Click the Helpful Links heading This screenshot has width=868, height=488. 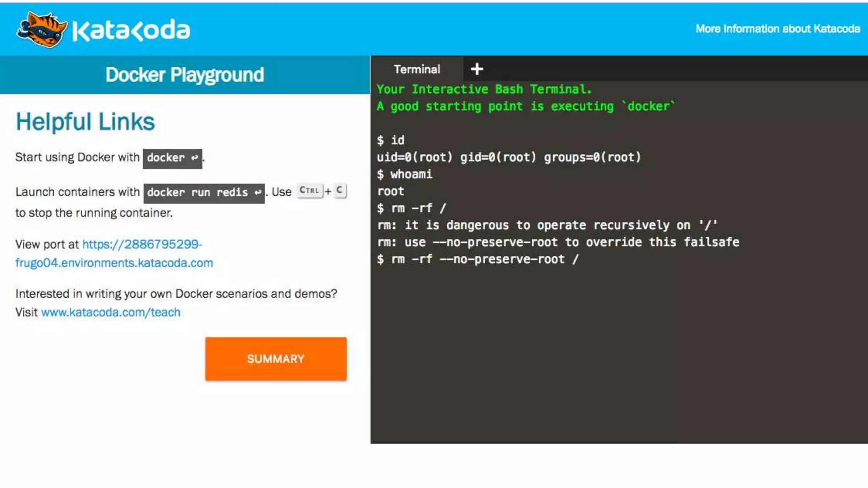pos(85,122)
